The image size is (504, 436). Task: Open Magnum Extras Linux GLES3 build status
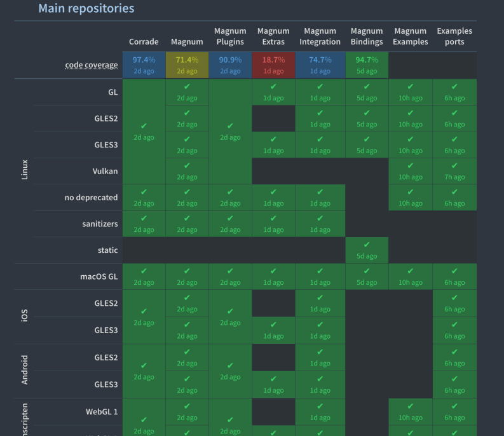(273, 145)
